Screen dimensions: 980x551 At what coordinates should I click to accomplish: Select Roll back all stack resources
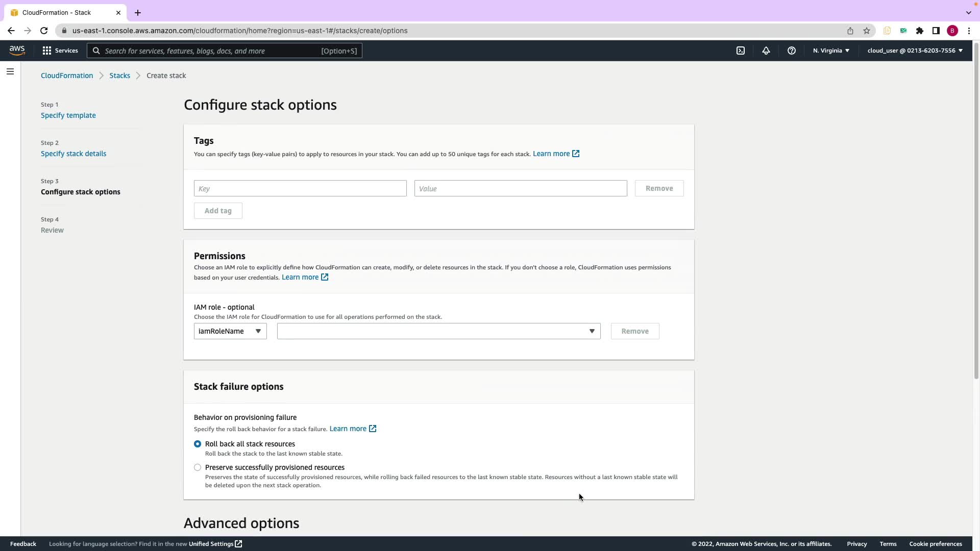pos(198,444)
